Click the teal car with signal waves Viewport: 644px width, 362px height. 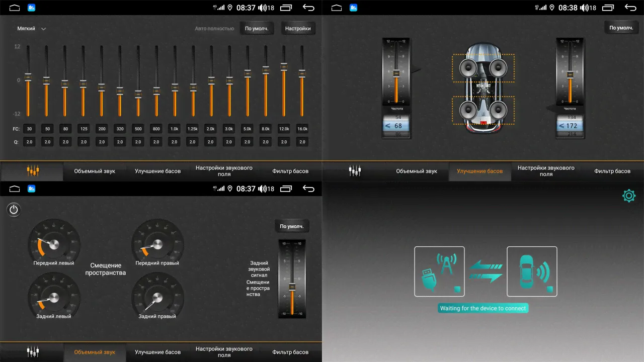click(532, 271)
